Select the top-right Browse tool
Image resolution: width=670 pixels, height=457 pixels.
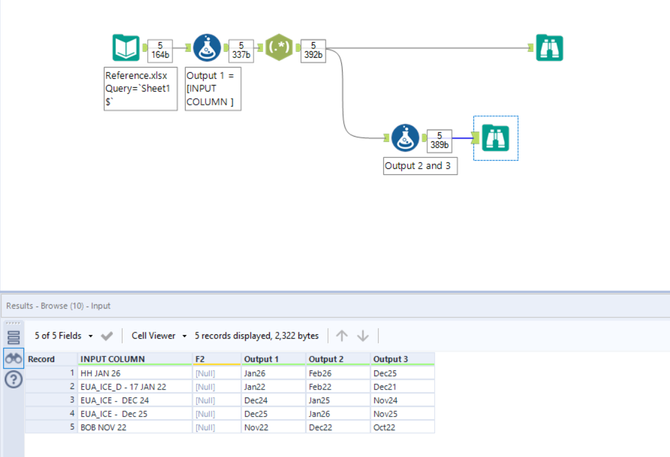click(x=550, y=47)
